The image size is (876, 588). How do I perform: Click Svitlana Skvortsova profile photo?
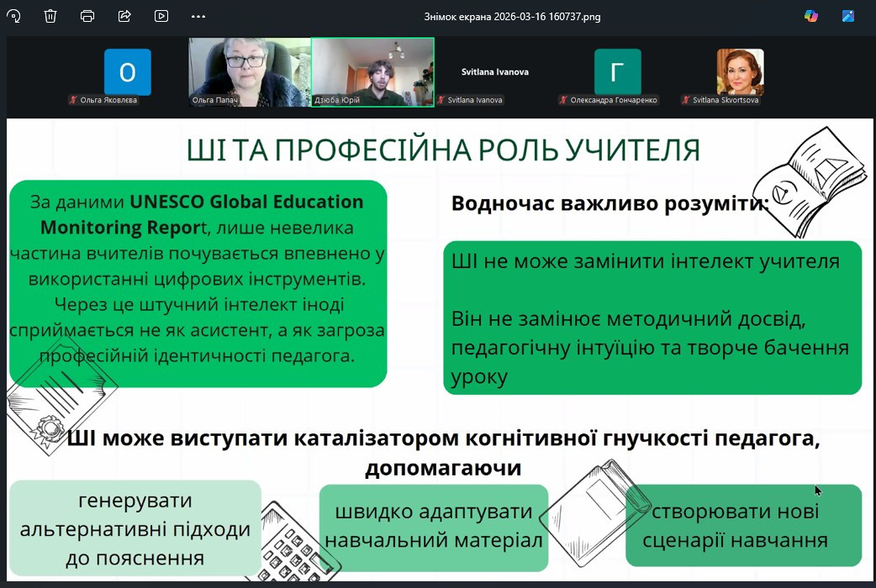click(x=740, y=71)
